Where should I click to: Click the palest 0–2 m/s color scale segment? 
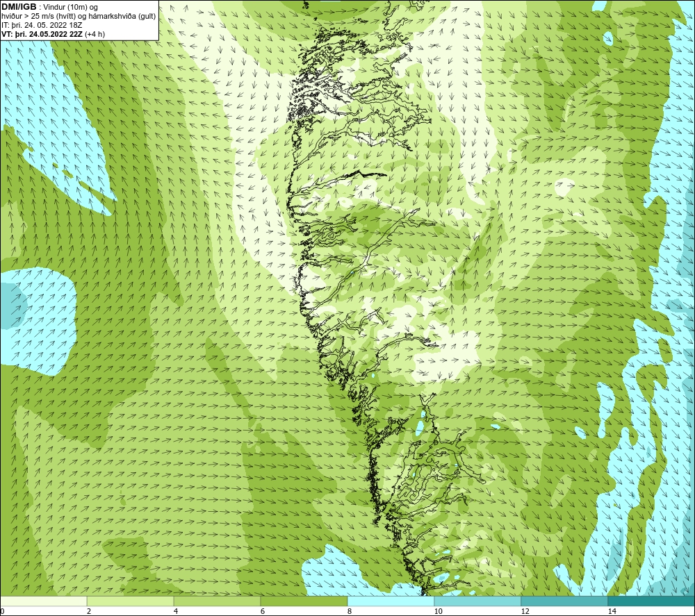click(x=43, y=601)
